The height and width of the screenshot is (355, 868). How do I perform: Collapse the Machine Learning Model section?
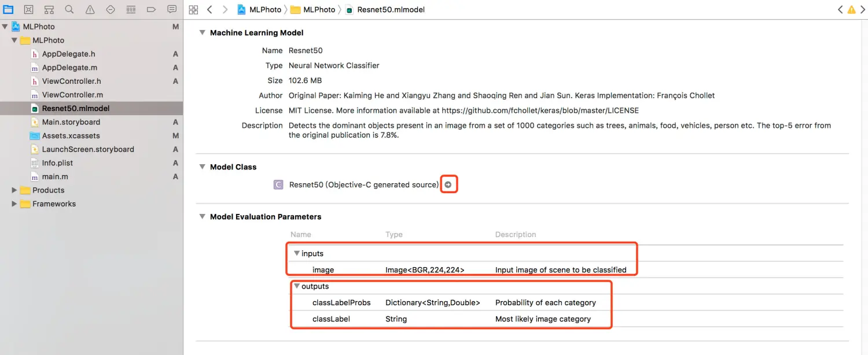coord(203,33)
